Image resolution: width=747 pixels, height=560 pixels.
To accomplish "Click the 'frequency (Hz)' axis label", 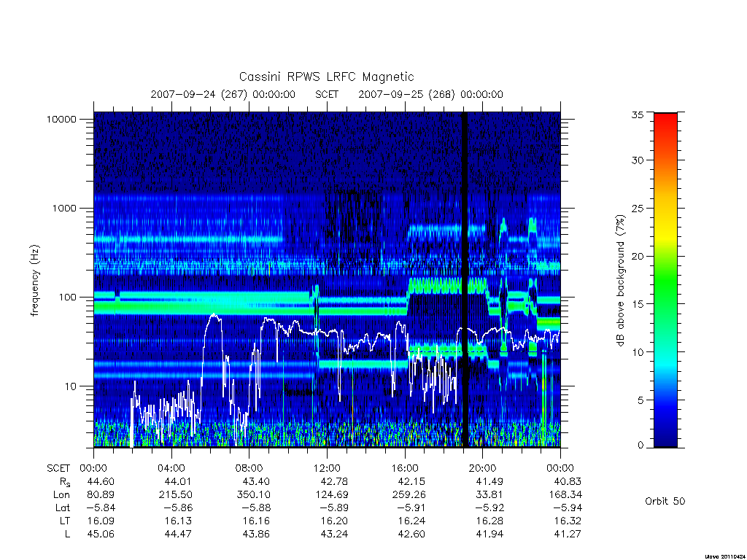I will tap(34, 281).
